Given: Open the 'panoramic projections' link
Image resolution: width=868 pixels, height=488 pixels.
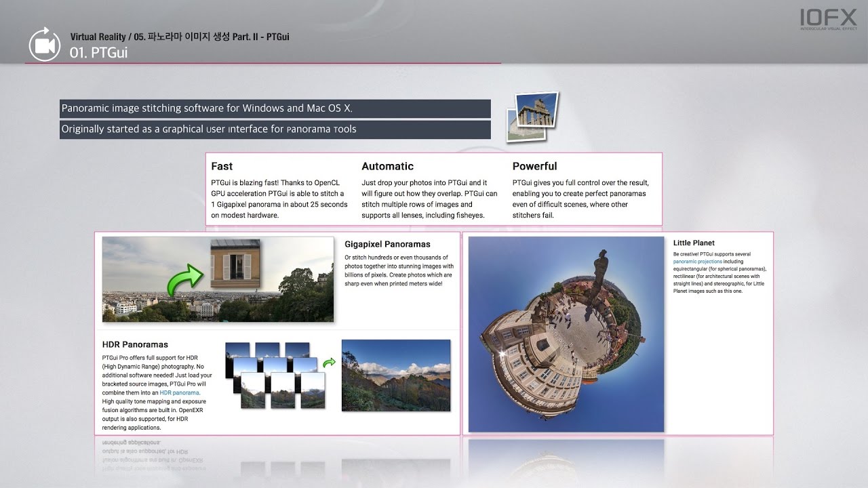Looking at the screenshot, I should point(698,261).
